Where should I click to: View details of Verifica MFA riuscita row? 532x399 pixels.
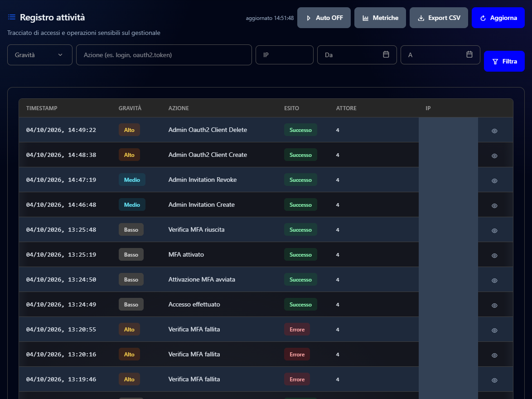coord(495,231)
